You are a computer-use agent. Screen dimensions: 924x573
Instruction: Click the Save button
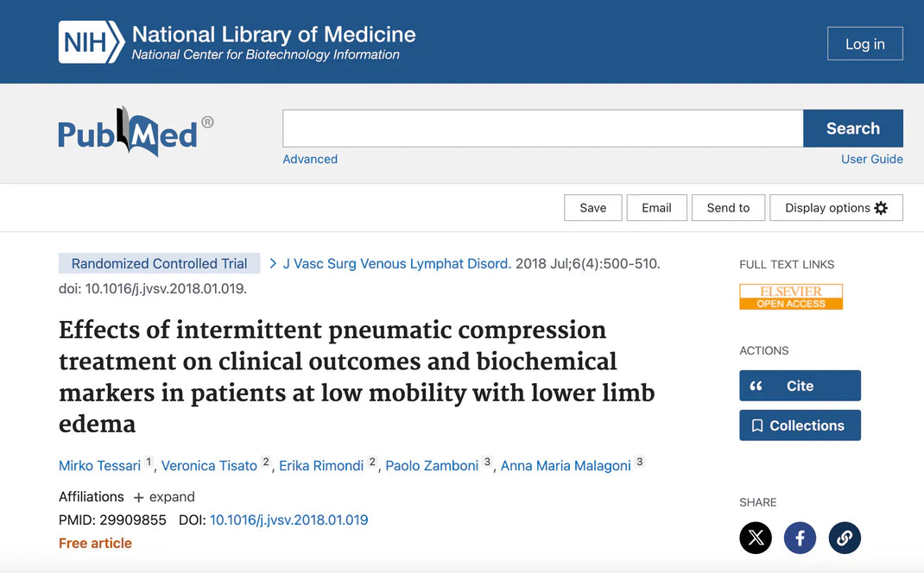coord(592,208)
